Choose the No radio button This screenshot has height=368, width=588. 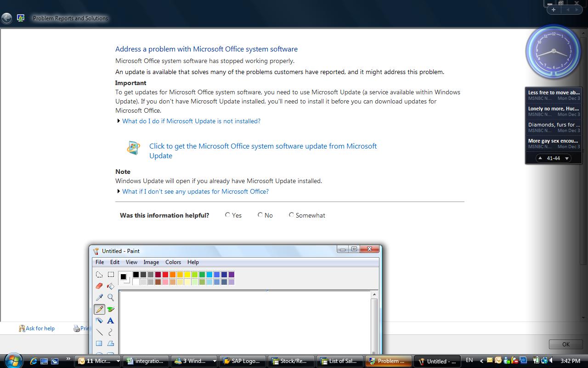point(260,215)
